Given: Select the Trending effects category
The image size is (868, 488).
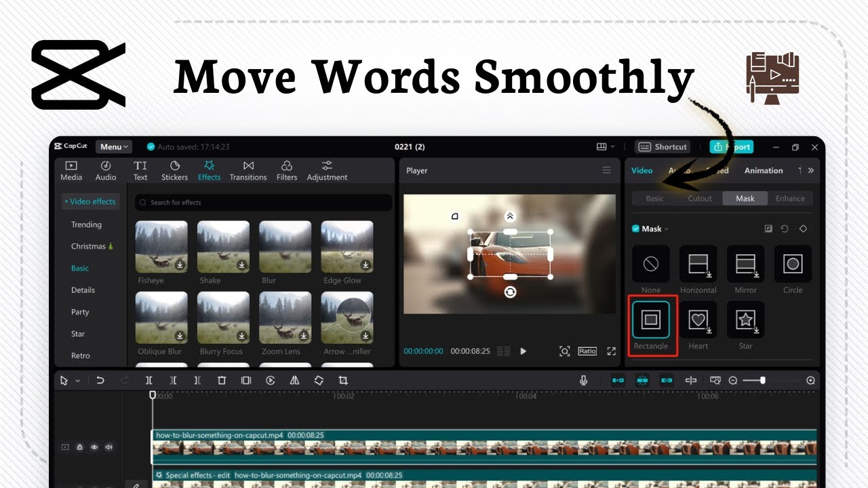Looking at the screenshot, I should click(86, 224).
